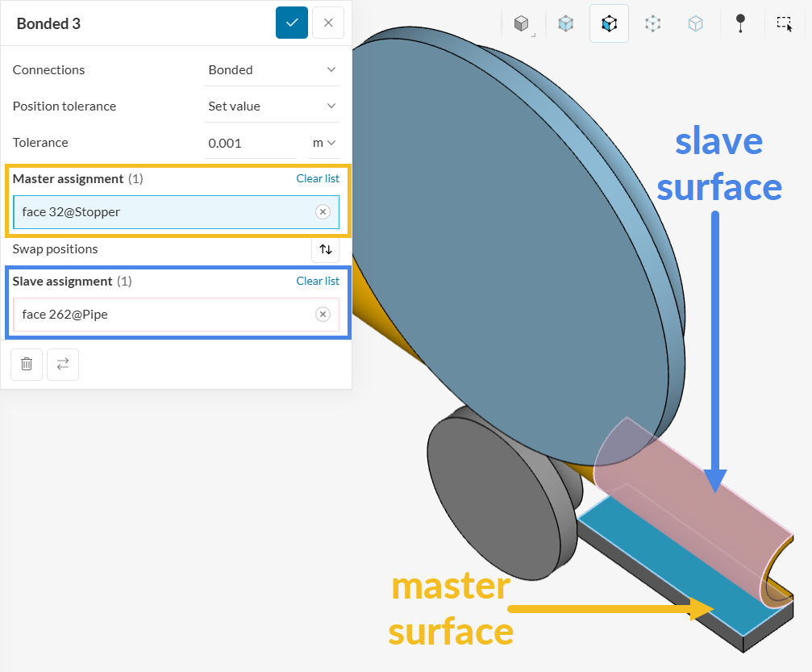Remove face 262@Pipe from slave assignment
812x672 pixels.
[x=323, y=315]
